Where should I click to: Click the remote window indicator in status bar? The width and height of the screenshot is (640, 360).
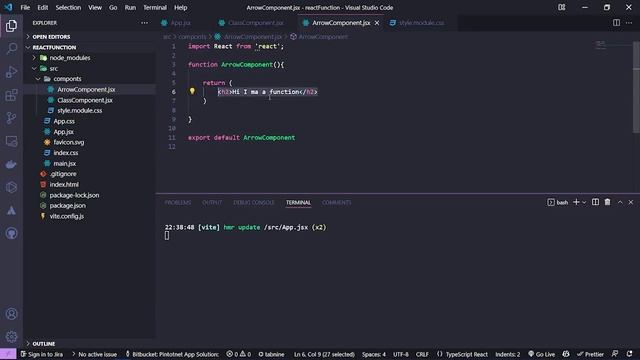[8, 354]
